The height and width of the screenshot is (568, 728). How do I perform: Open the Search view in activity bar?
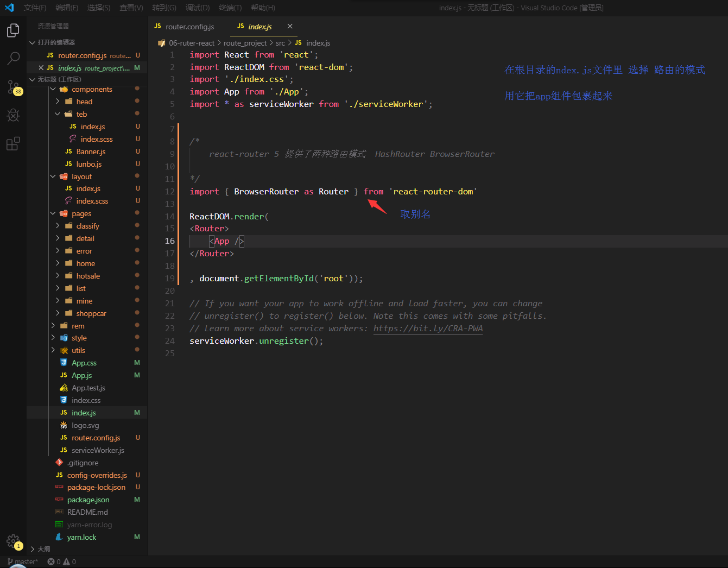click(x=13, y=58)
